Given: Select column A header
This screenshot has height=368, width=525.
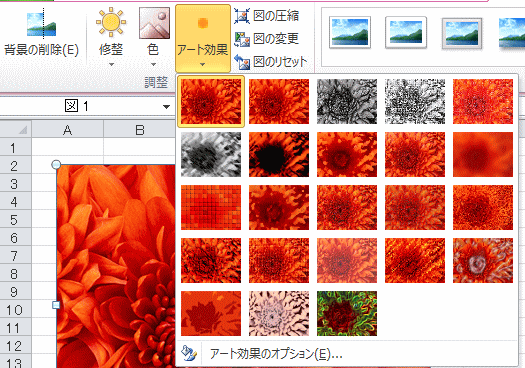Looking at the screenshot, I should click(x=68, y=129).
